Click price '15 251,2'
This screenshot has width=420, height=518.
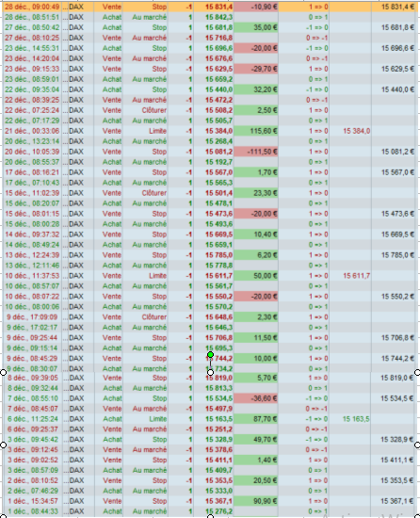(218, 429)
